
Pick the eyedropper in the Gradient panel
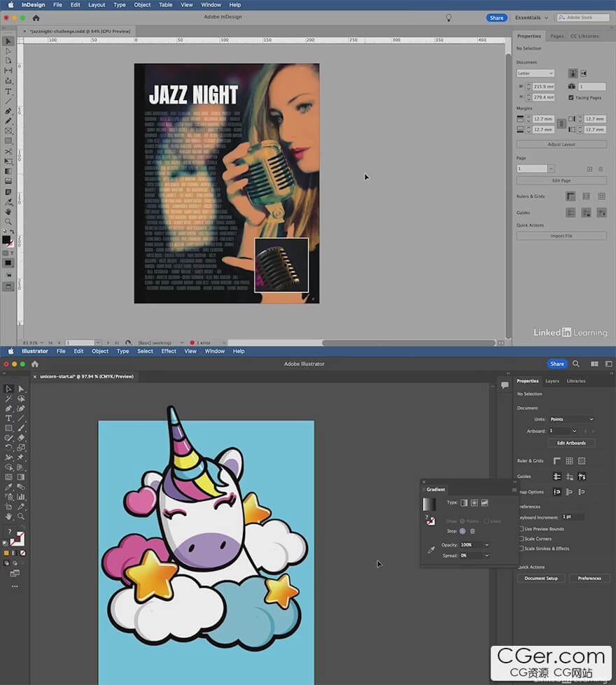coord(431,550)
